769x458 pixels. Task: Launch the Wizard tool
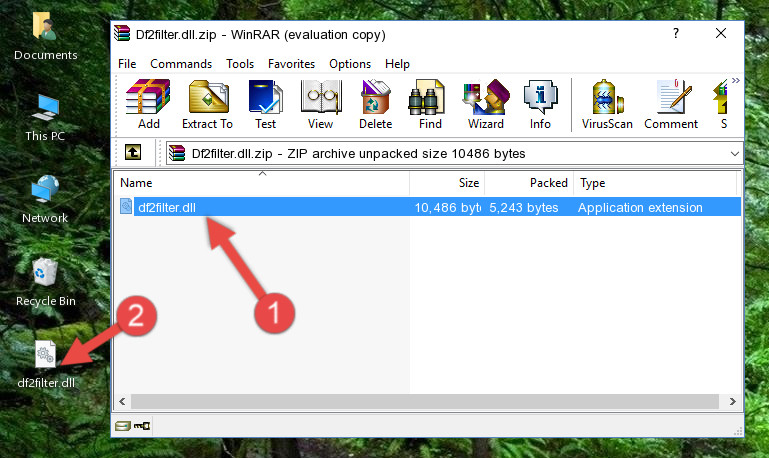[x=486, y=104]
